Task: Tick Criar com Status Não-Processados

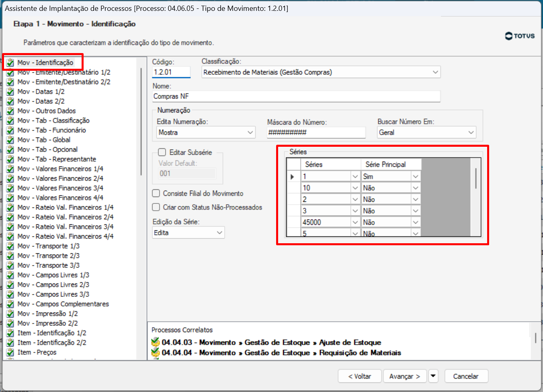Action: coord(156,207)
